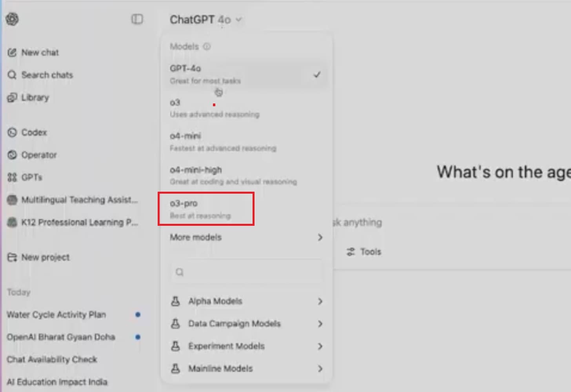Screen dimensions: 571x392
Task: Open Experiment Models category
Action: [246, 346]
